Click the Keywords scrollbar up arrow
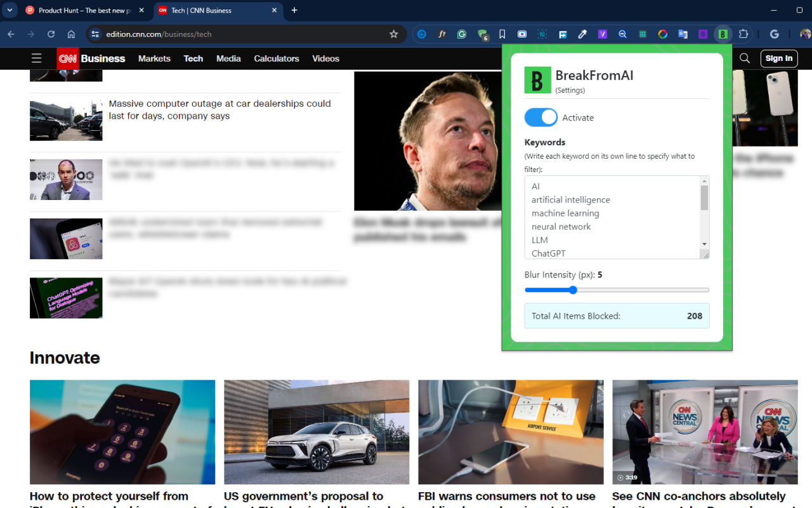Screen dimensions: 812x508 [704, 181]
